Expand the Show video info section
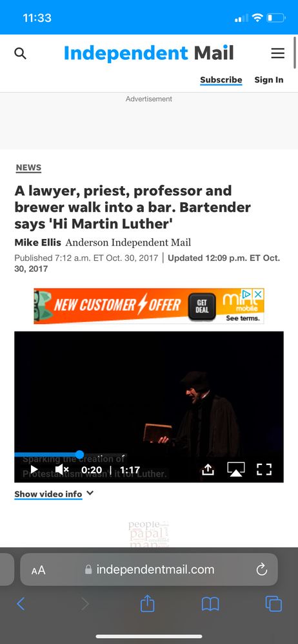This screenshot has width=298, height=644. click(54, 494)
